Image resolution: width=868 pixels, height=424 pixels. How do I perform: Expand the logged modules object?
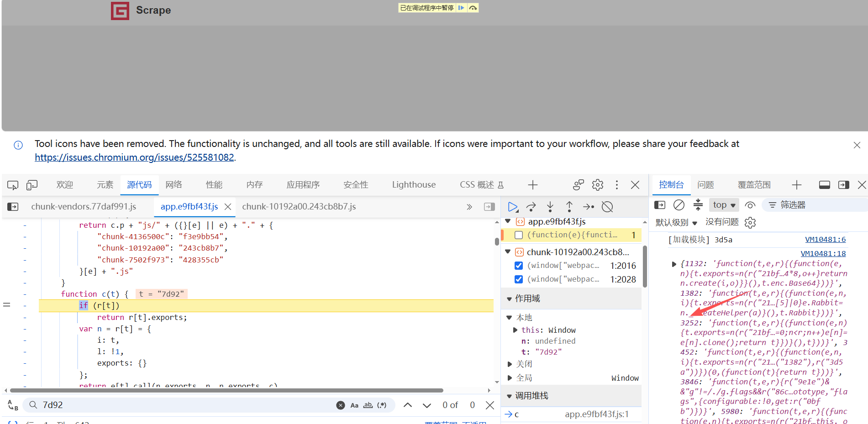tap(674, 264)
